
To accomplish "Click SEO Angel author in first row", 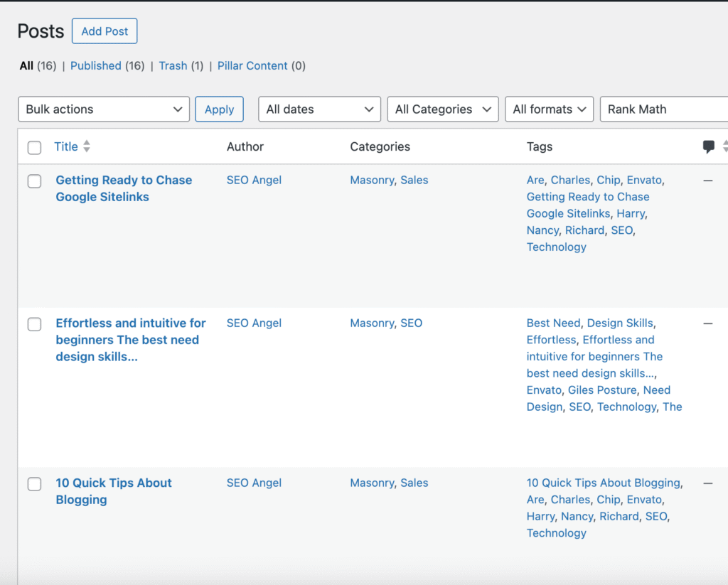I will click(x=254, y=180).
